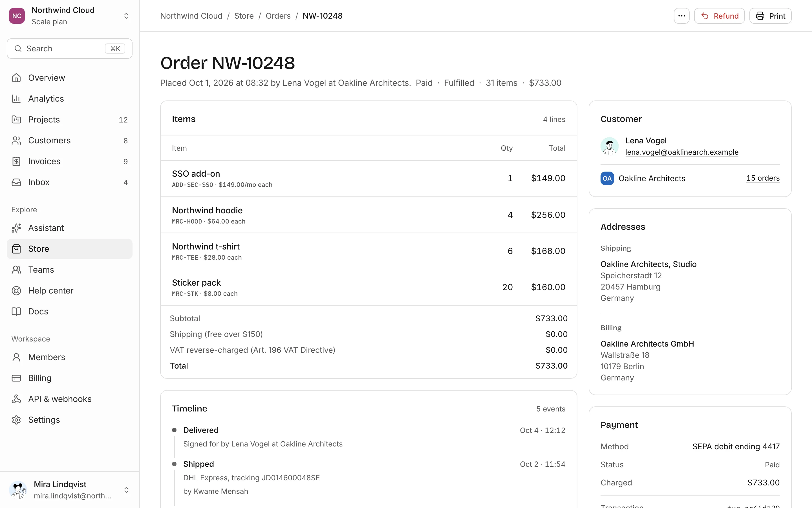Click the Settings gear icon
812x508 pixels.
point(16,420)
